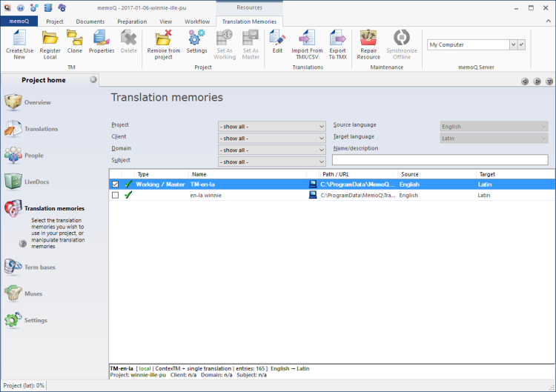The image size is (556, 392).
Task: Open Client filter dropdown
Action: [271, 139]
